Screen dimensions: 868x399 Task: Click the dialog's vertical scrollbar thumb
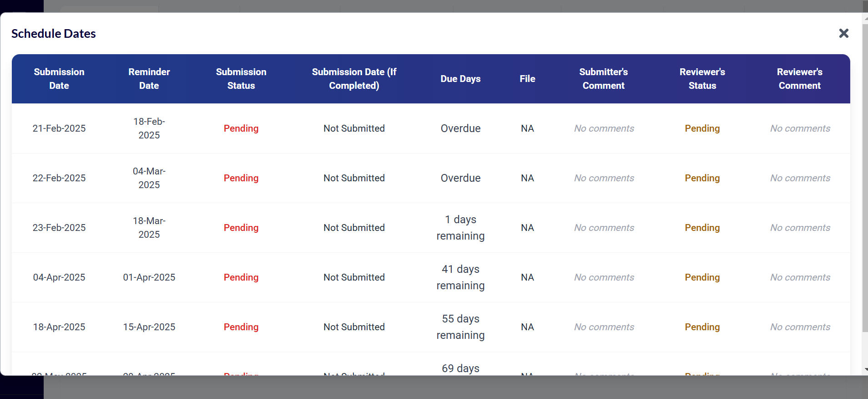pyautogui.click(x=865, y=178)
